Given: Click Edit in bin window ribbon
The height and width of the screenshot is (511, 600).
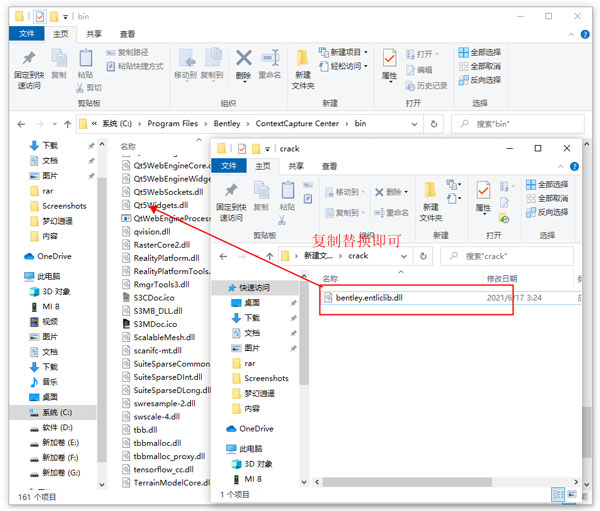Looking at the screenshot, I should 419,70.
